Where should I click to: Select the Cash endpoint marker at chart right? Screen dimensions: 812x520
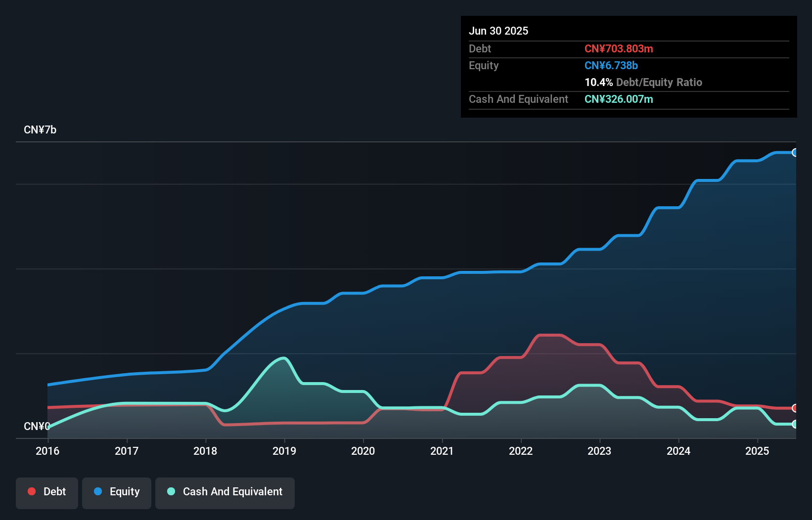pyautogui.click(x=795, y=424)
